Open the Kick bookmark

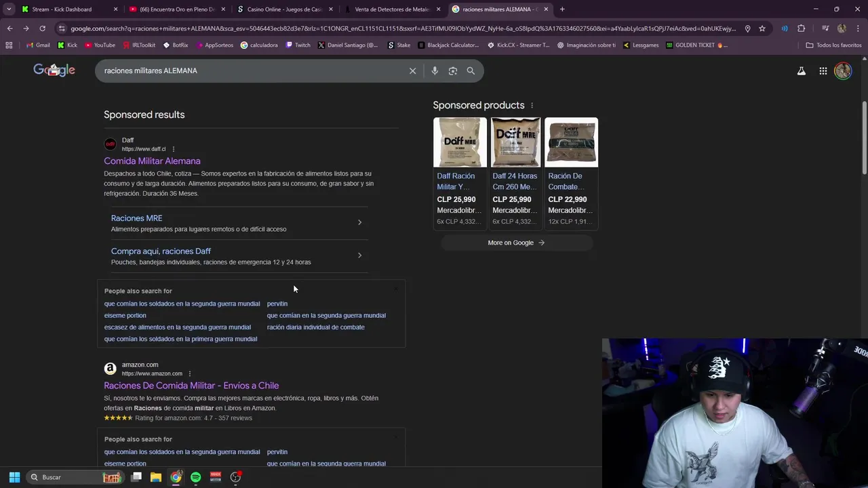pyautogui.click(x=67, y=45)
